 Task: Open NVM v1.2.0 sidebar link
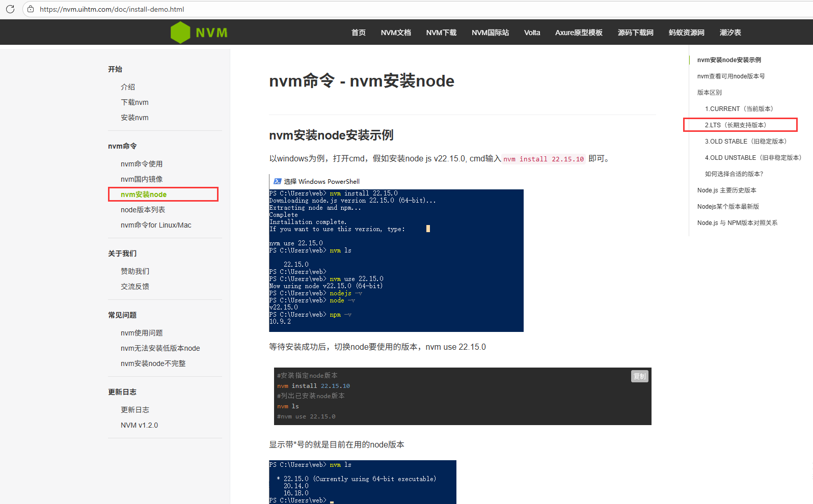click(139, 425)
